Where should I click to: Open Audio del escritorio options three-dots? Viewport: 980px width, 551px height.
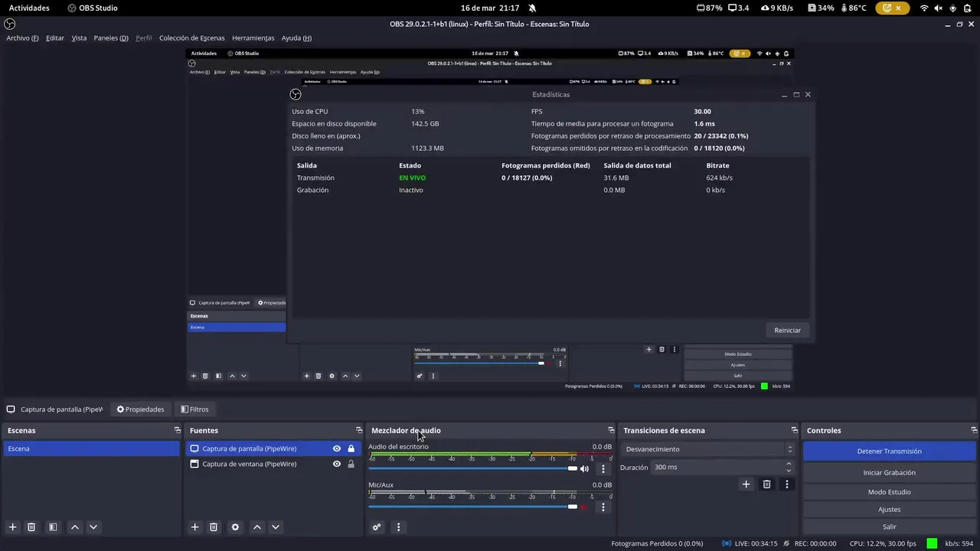click(603, 468)
